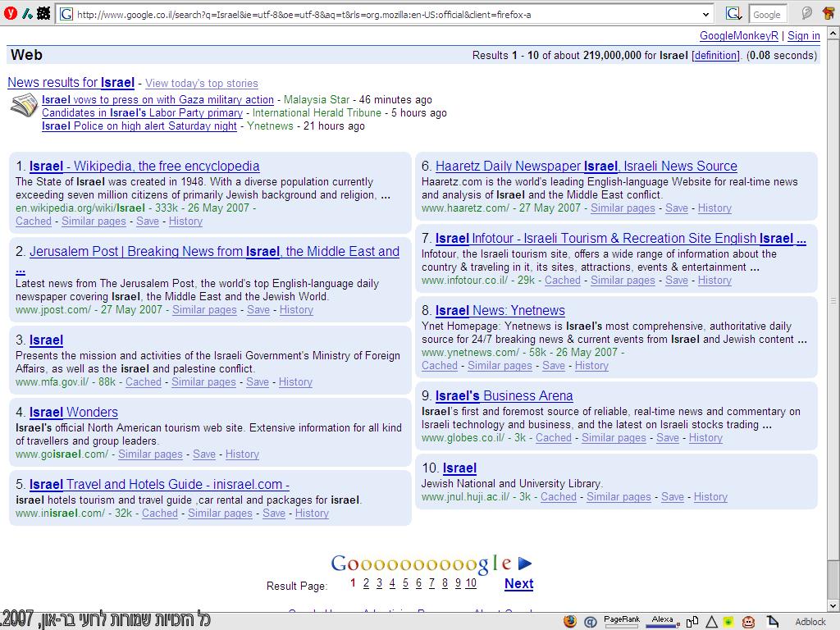
Task: Click into the address bar URL field
Action: pyautogui.click(x=386, y=15)
